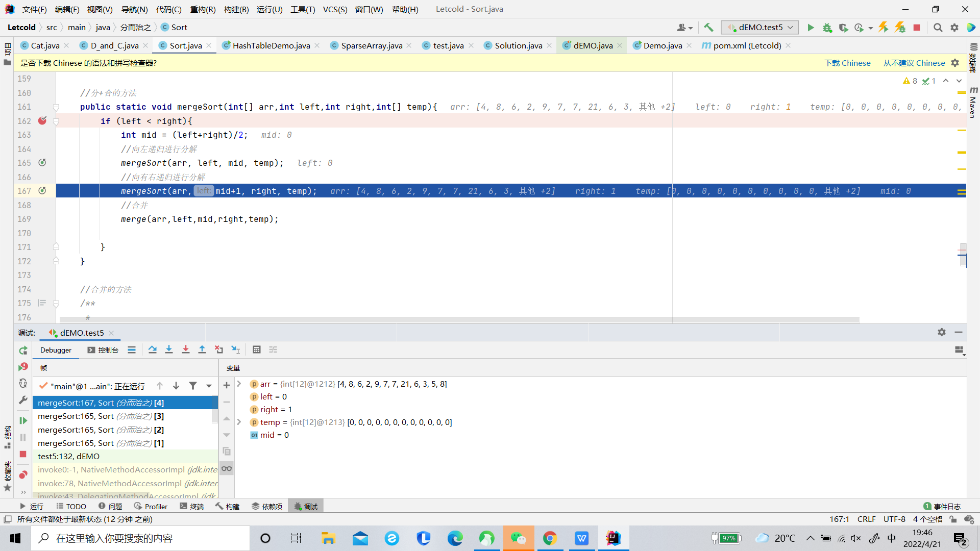
Task: Click the 下载 Chinese link
Action: pos(847,63)
